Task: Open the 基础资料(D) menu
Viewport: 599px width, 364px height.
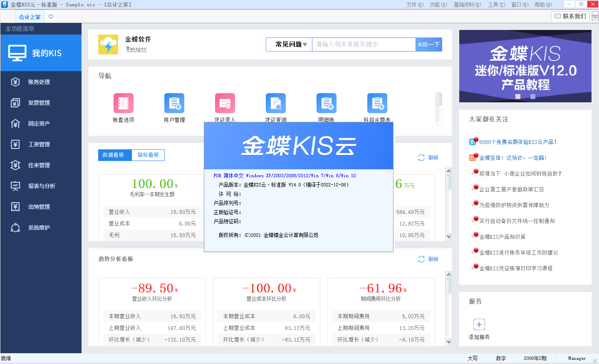Action: (467, 5)
